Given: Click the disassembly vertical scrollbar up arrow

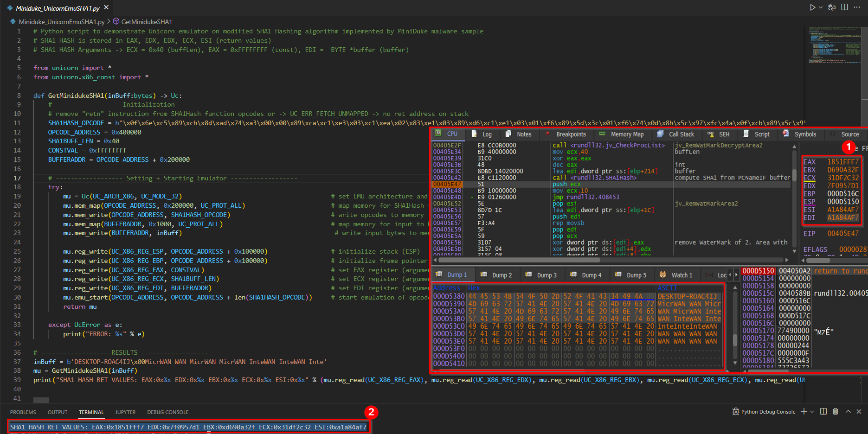Looking at the screenshot, I should 794,146.
